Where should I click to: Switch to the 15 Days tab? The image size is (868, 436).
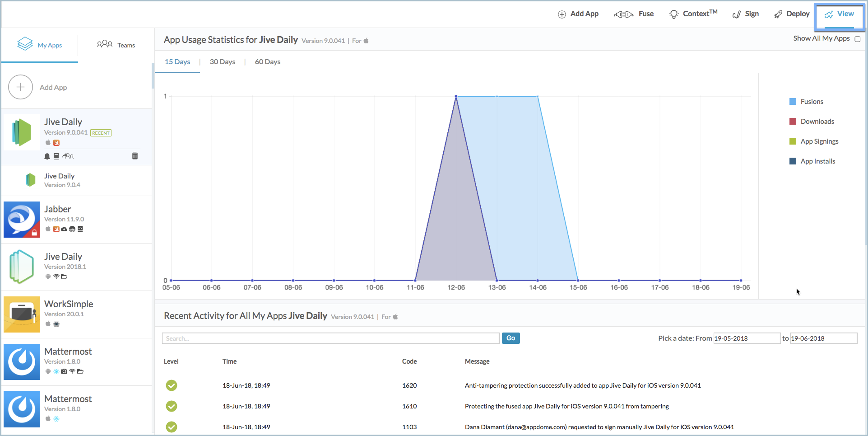(177, 62)
